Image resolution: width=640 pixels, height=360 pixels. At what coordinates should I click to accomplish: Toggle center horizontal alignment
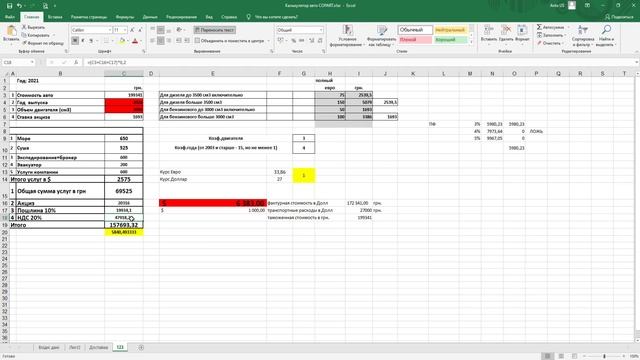click(161, 41)
